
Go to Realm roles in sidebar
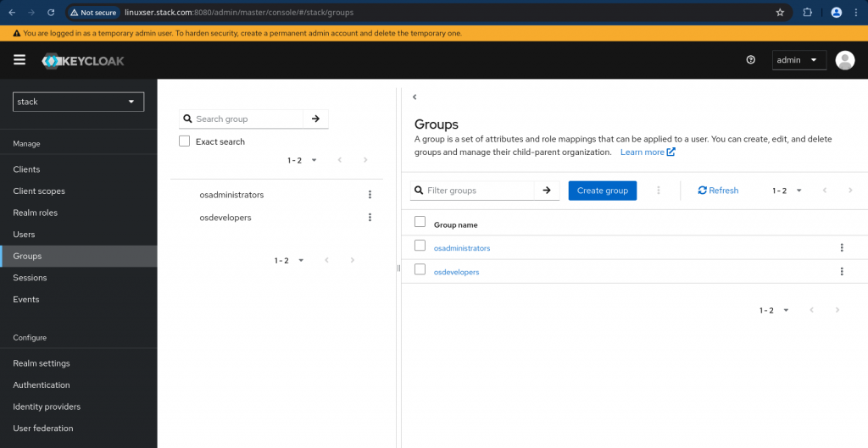tap(36, 213)
